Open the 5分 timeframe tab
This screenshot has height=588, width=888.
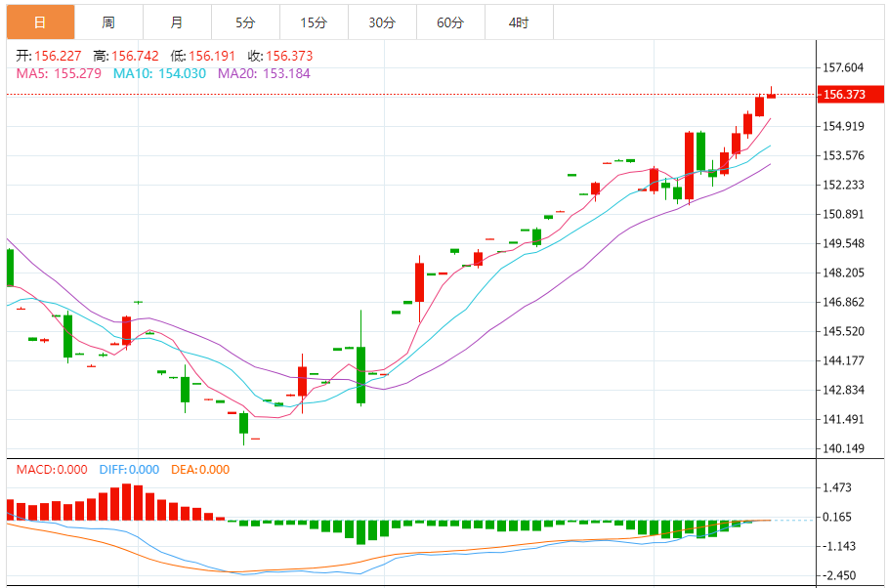click(x=246, y=22)
